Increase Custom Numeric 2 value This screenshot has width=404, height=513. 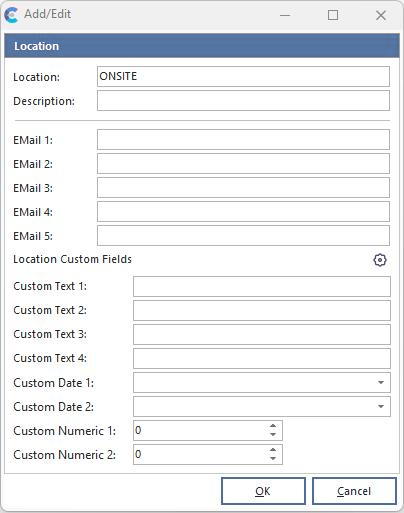(x=273, y=450)
